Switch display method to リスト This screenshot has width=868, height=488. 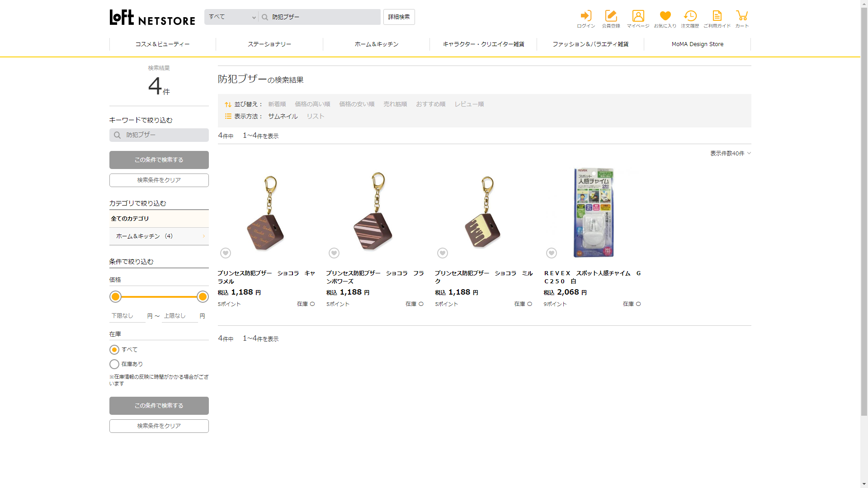[316, 117]
